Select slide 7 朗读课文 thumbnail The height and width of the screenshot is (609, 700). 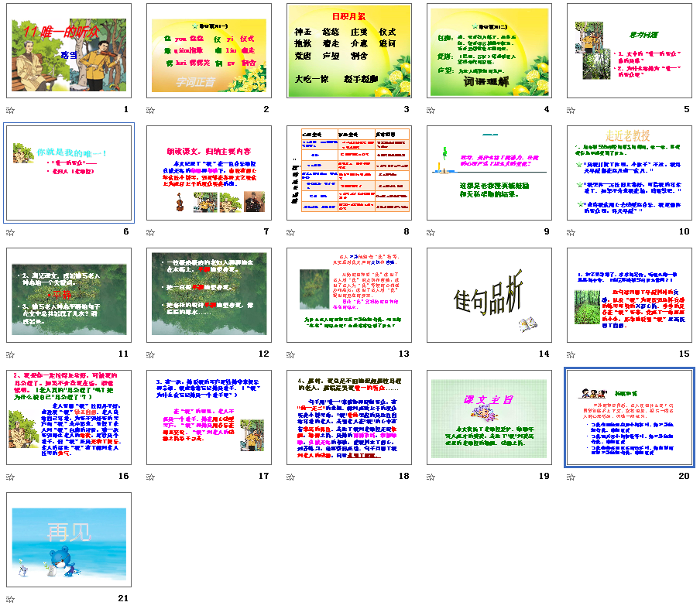(x=209, y=173)
